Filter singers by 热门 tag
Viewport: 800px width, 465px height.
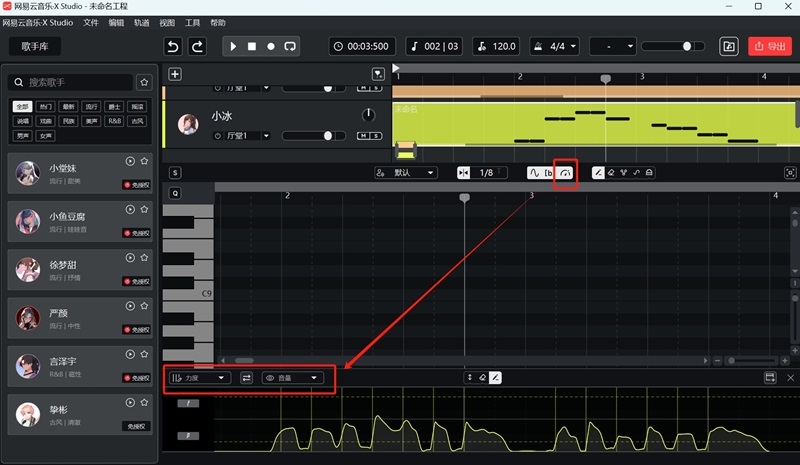[x=45, y=107]
